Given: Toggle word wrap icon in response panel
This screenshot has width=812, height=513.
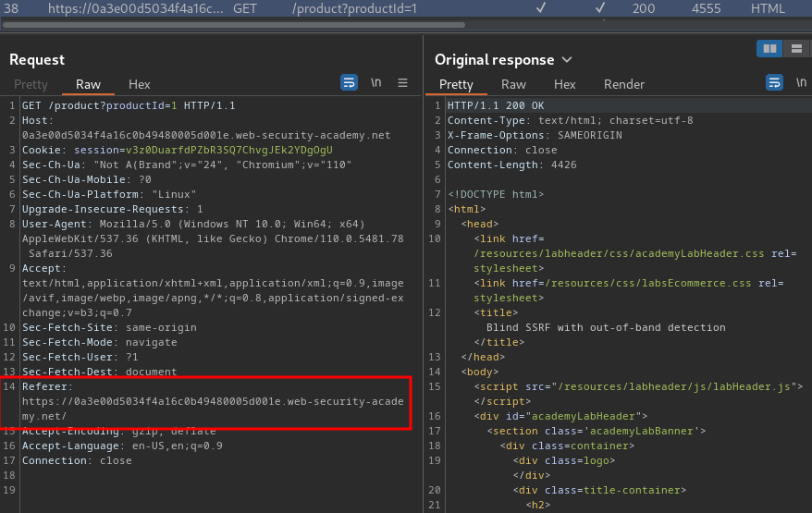Looking at the screenshot, I should pos(774,83).
